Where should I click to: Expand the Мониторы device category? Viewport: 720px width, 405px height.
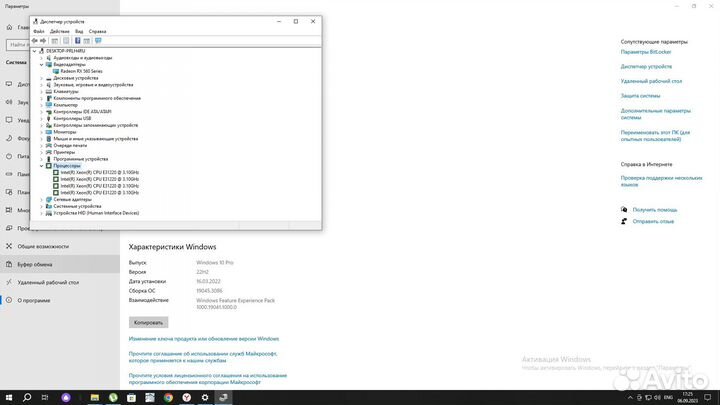(x=42, y=132)
